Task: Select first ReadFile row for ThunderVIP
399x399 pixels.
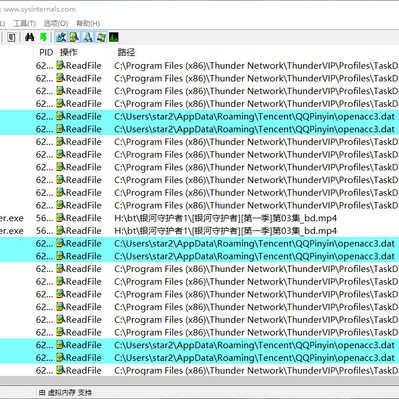Action: click(199, 66)
